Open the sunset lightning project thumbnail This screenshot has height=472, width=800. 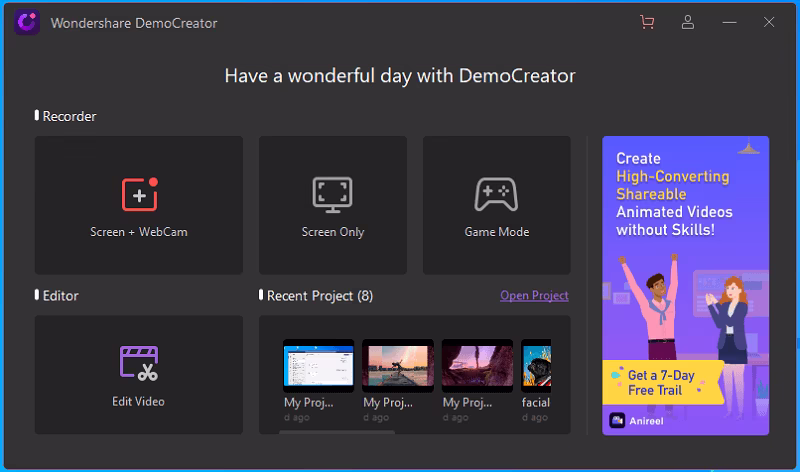click(x=398, y=366)
